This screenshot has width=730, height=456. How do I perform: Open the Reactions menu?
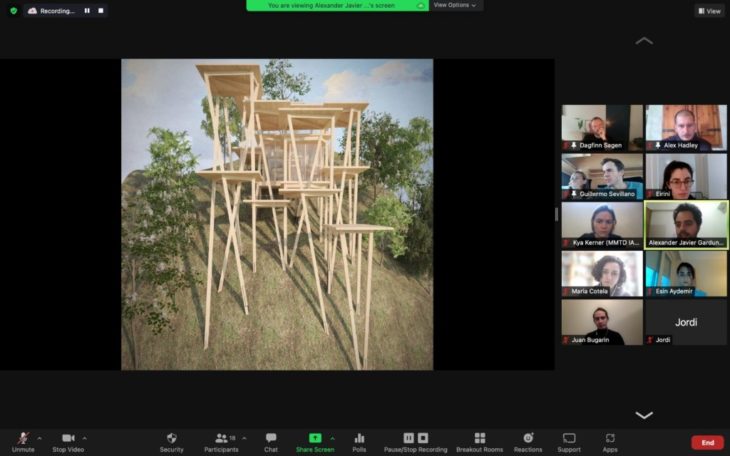[528, 440]
